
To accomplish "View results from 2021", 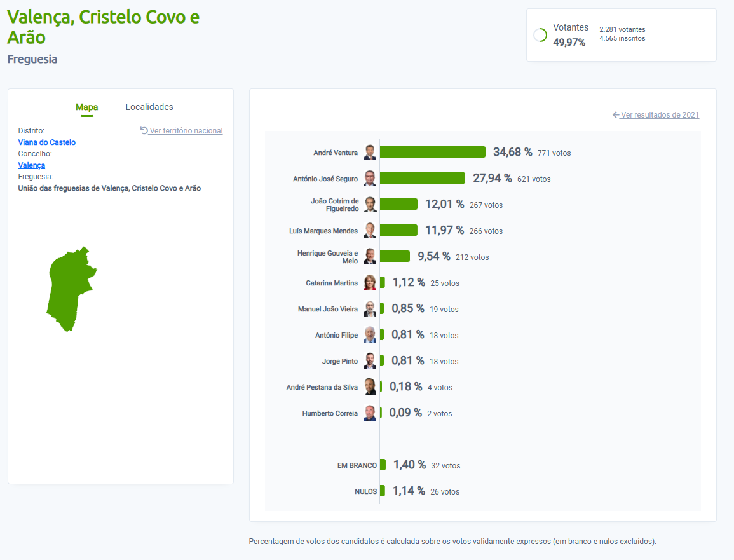I will (660, 115).
